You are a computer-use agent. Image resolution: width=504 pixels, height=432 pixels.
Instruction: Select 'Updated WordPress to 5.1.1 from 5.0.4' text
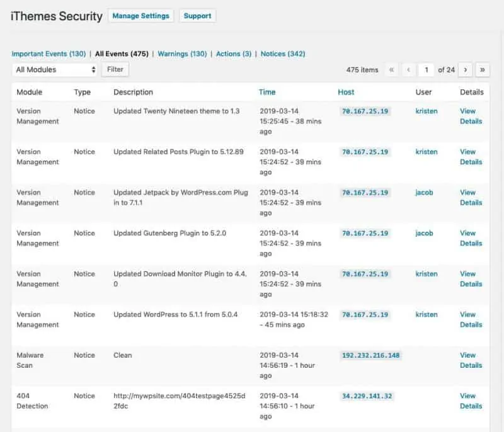click(176, 314)
